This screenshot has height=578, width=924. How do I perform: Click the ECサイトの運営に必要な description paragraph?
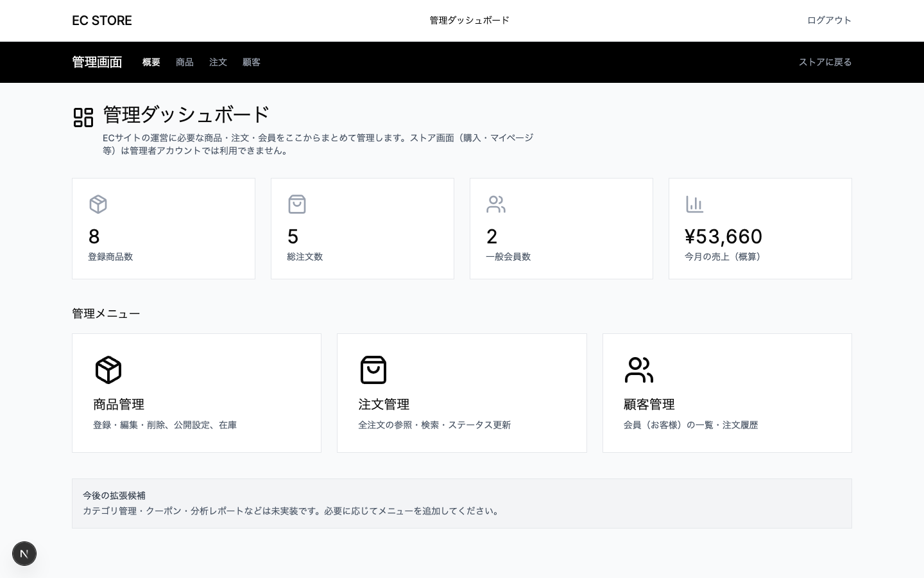point(318,144)
